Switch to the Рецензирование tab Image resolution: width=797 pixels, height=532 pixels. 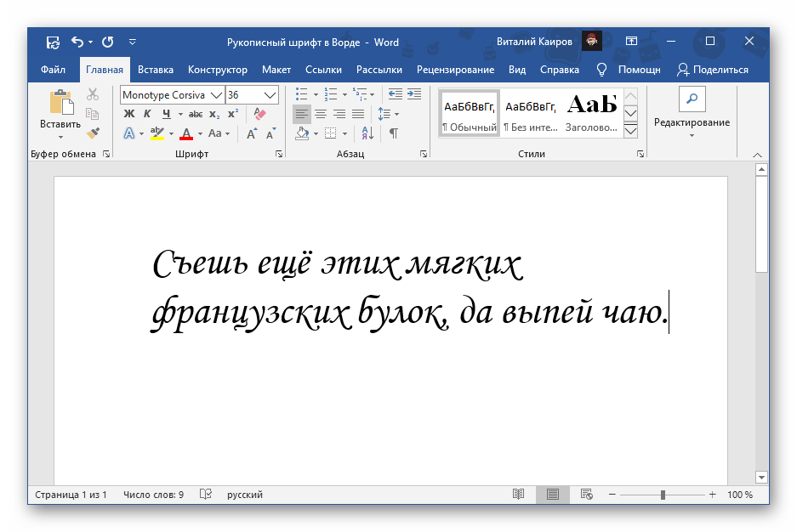[x=455, y=70]
